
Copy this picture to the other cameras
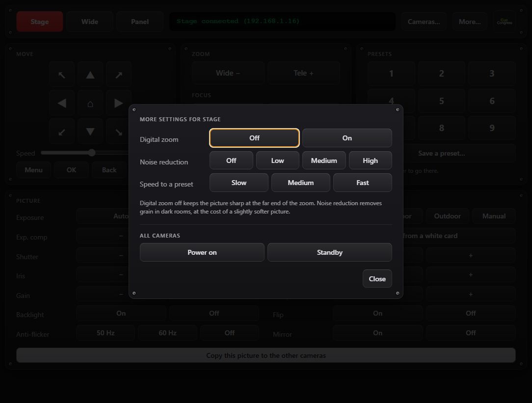[x=266, y=355]
